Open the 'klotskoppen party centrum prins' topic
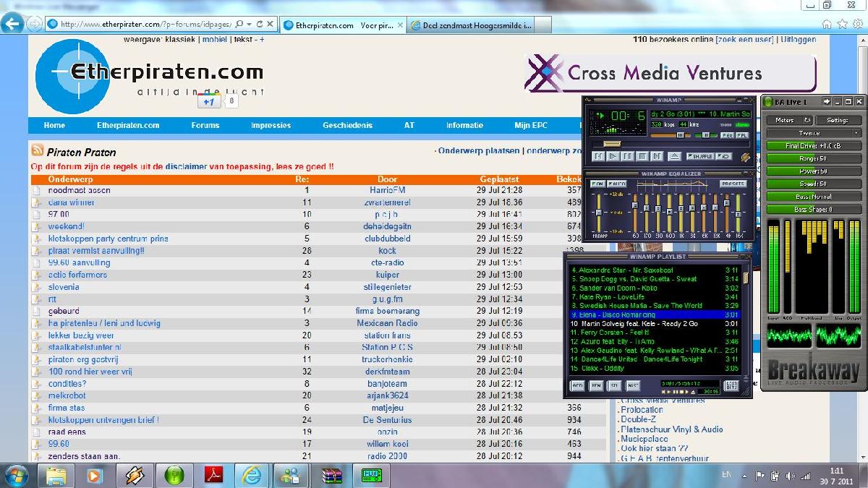Screen dimensions: 868x488 click(108, 239)
